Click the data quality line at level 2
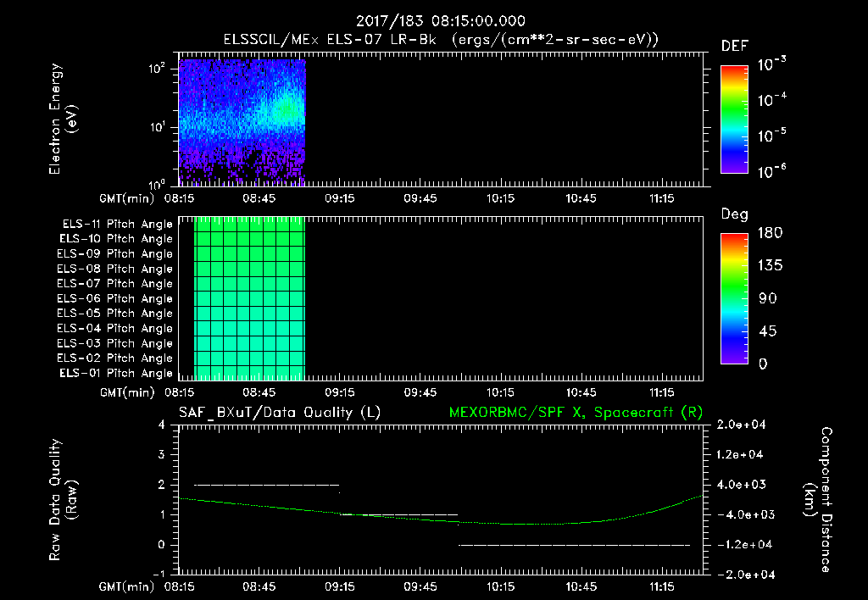Image resolution: width=868 pixels, height=600 pixels. coord(267,485)
